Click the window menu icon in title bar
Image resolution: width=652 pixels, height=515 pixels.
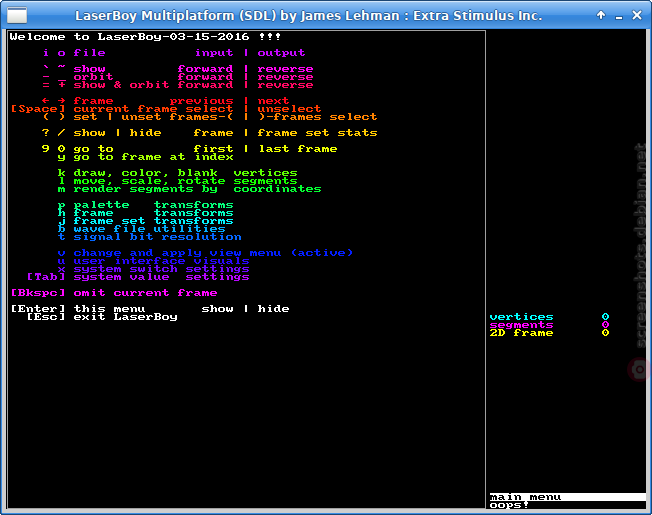click(17, 15)
